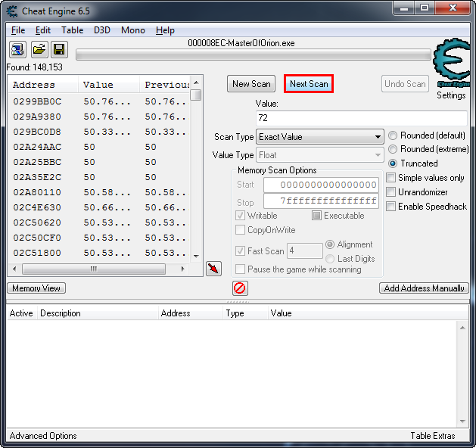
Task: Toggle the Fast Scan checkbox
Action: coord(240,251)
